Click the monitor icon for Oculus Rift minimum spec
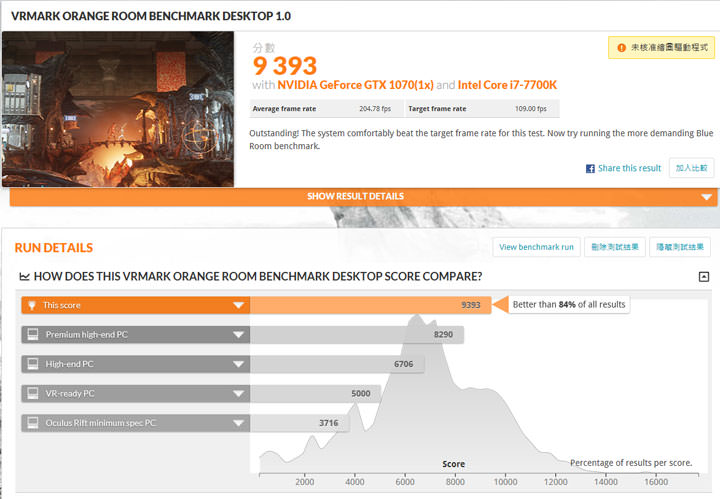720x499 pixels. [32, 423]
